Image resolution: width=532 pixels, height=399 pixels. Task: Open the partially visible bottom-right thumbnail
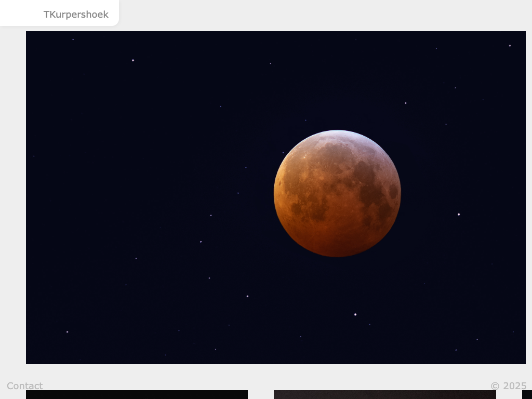527,395
